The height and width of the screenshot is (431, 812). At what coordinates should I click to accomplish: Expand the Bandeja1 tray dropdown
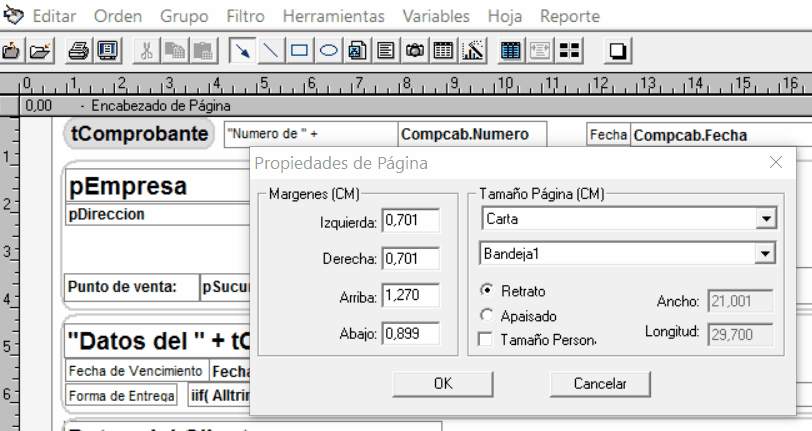765,254
